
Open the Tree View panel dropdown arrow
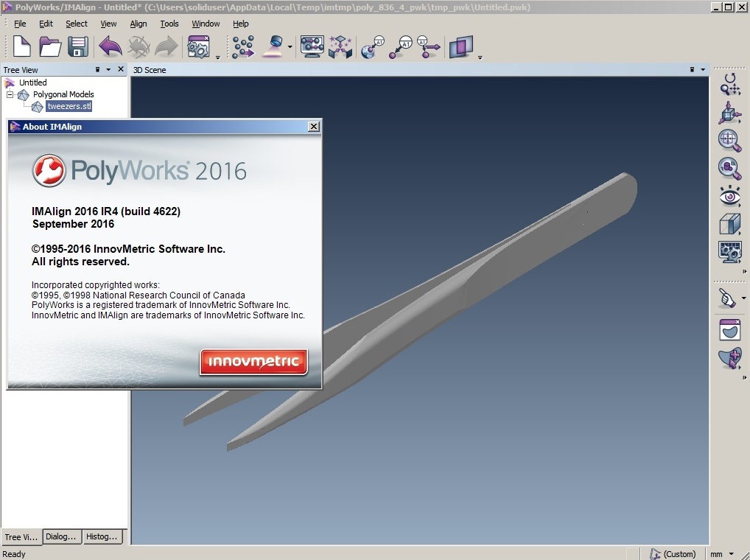point(108,69)
